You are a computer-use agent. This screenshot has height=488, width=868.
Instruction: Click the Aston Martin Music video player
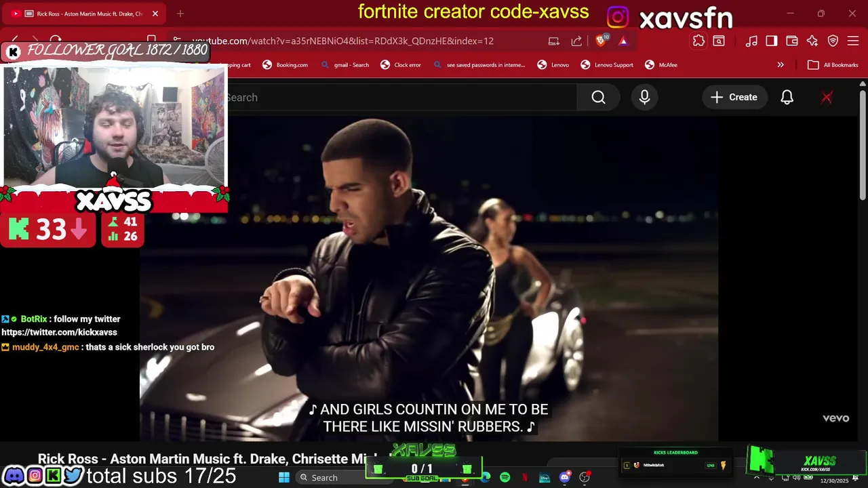tap(429, 279)
